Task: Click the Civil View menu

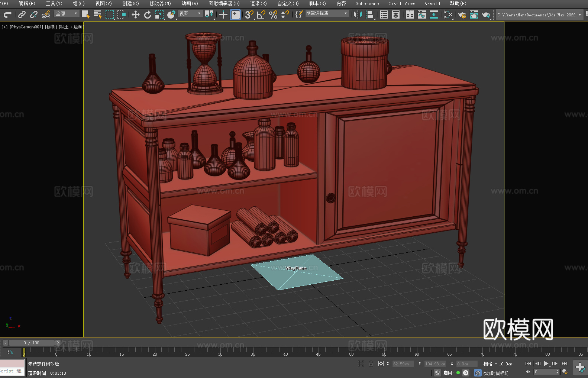Action: [x=402, y=3]
